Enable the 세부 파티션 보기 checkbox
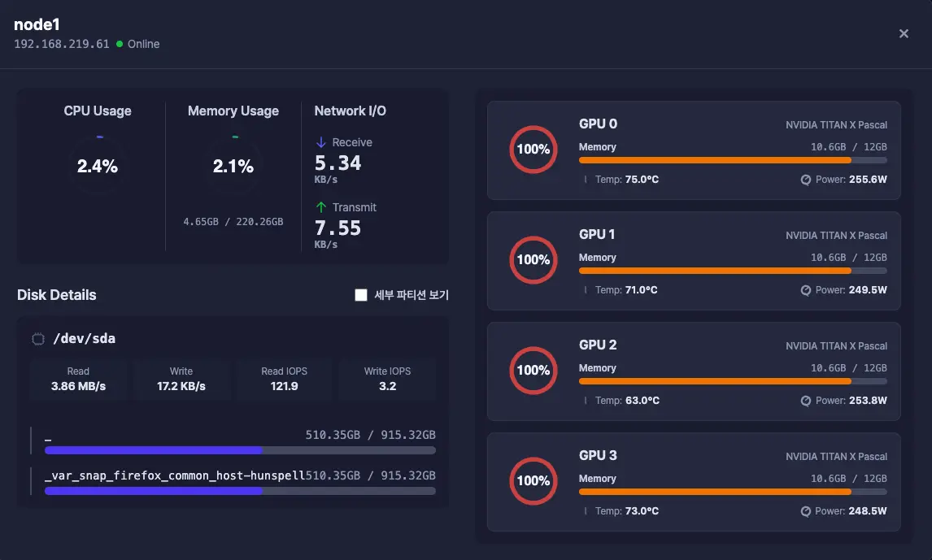932x560 pixels. pyautogui.click(x=362, y=295)
